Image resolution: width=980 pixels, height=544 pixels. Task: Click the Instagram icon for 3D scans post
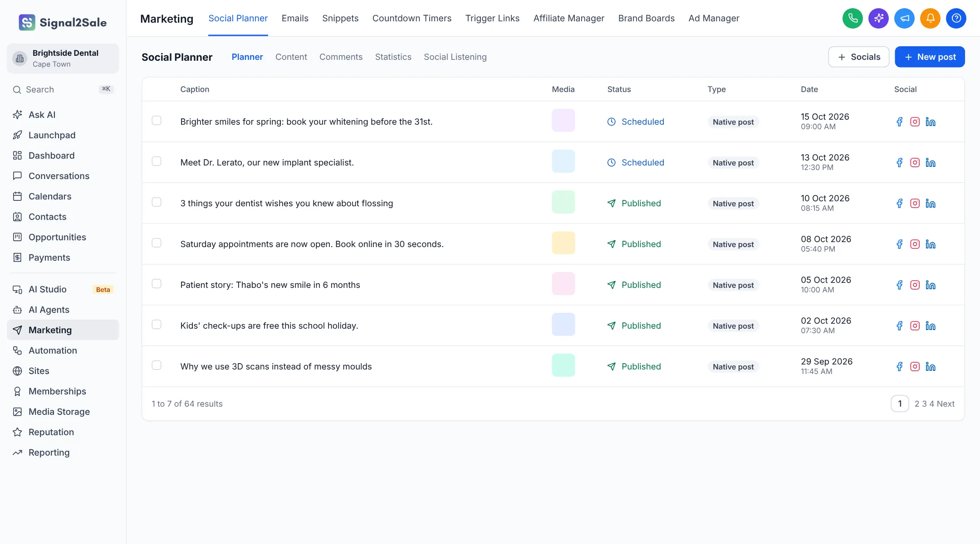pos(915,366)
